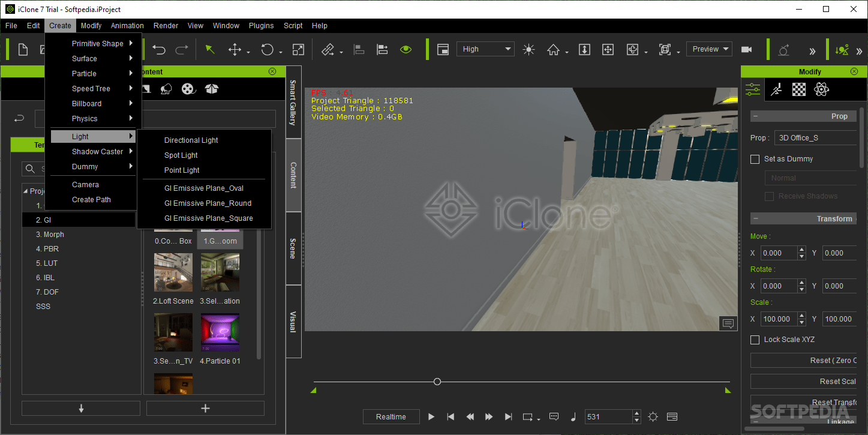Click the tree icon in Content panel
Viewport: 868px width, 435px height.
(x=167, y=89)
